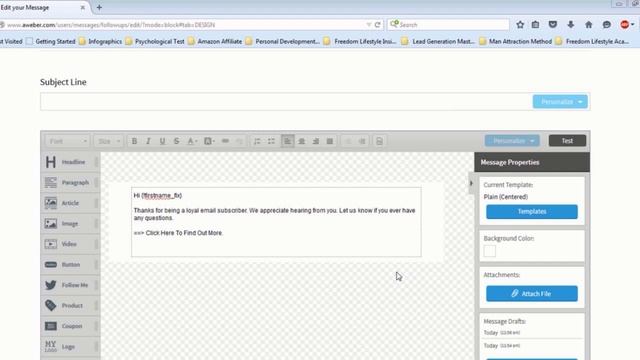Open the Getting Started bookmark
Screen dimensions: 640x360
tap(51, 41)
